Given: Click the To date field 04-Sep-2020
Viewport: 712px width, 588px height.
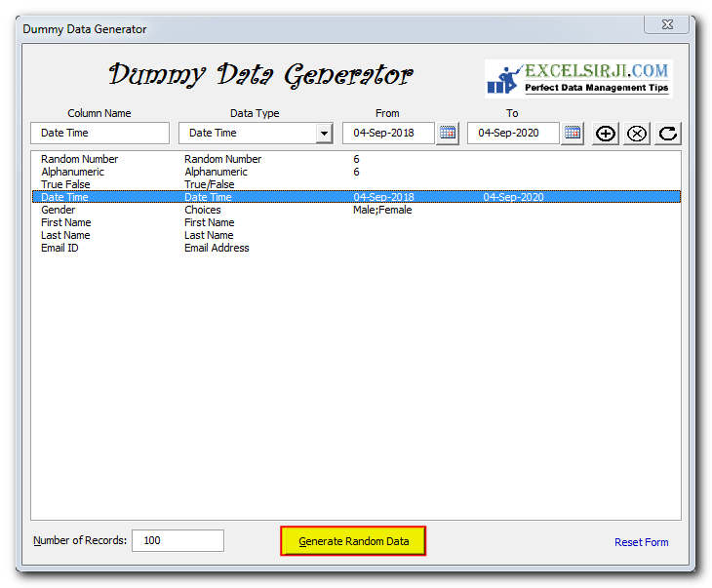Looking at the screenshot, I should pos(514,133).
